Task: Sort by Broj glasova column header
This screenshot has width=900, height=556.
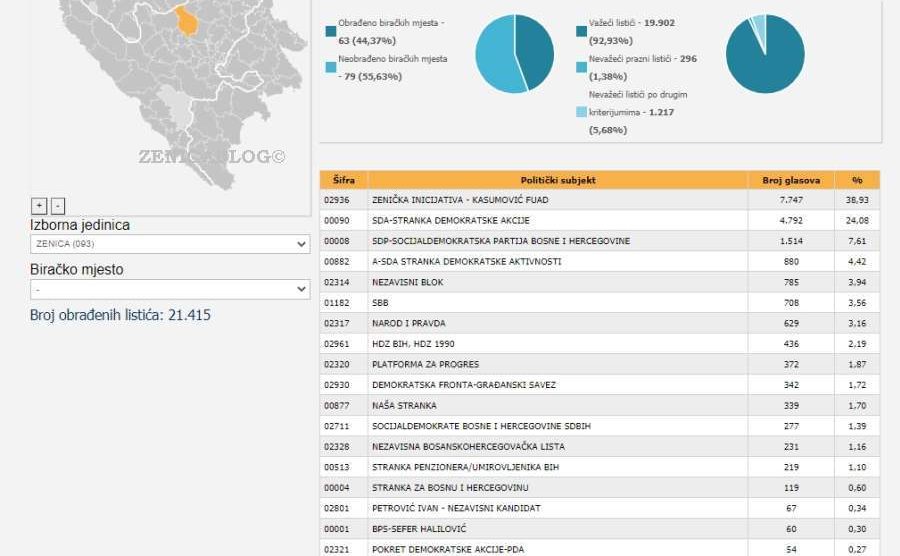Action: (791, 180)
